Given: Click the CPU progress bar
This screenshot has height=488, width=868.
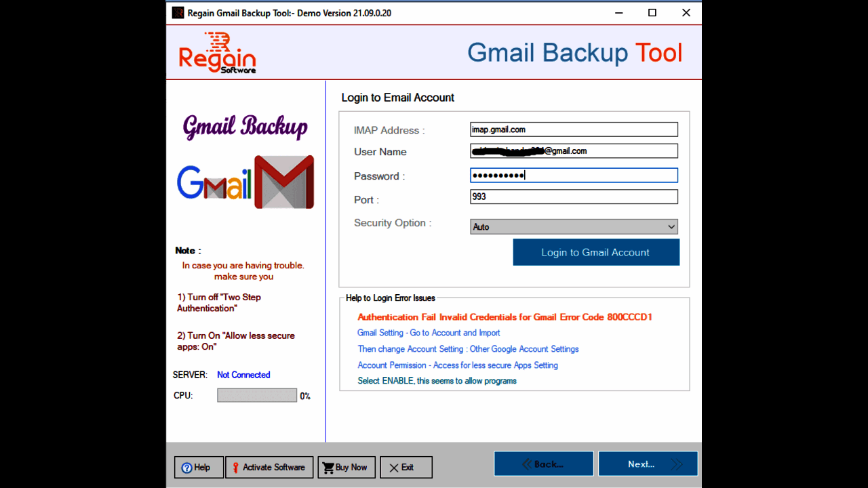Looking at the screenshot, I should tap(257, 395).
